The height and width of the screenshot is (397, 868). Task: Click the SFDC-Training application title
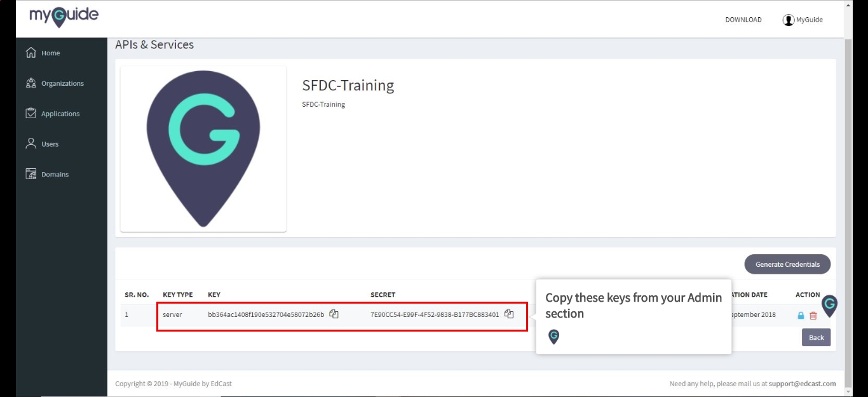[x=348, y=85]
